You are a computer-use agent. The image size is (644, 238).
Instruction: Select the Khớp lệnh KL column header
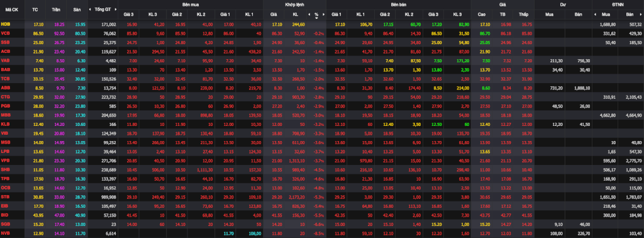296,14
